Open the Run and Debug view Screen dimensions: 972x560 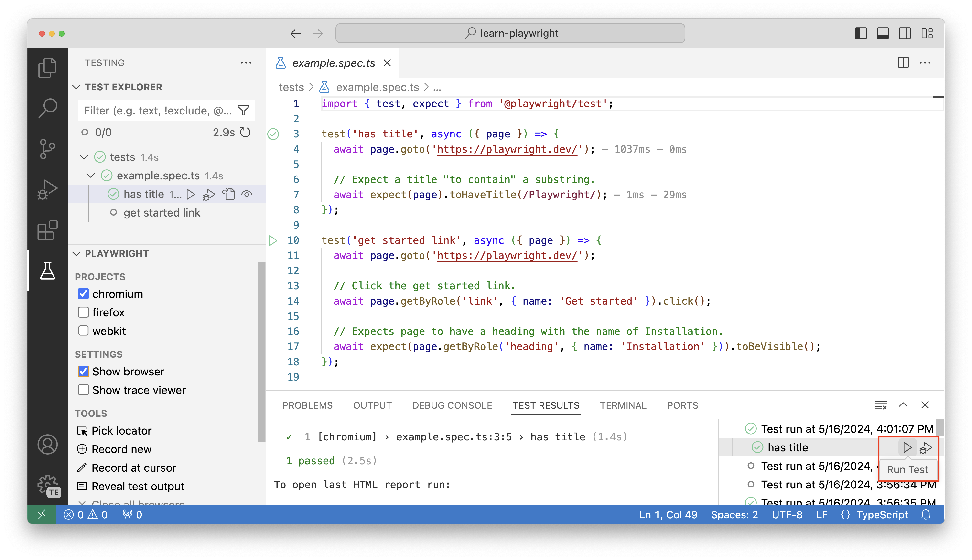[47, 189]
